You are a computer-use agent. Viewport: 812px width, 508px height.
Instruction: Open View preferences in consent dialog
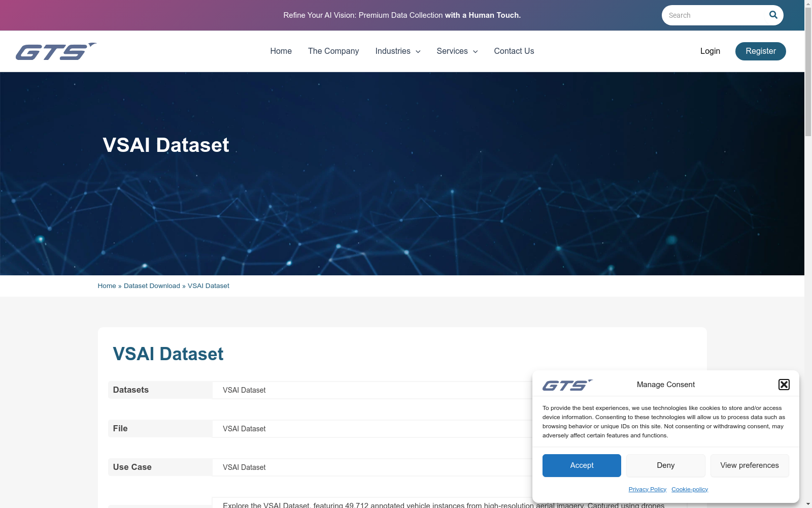750,465
